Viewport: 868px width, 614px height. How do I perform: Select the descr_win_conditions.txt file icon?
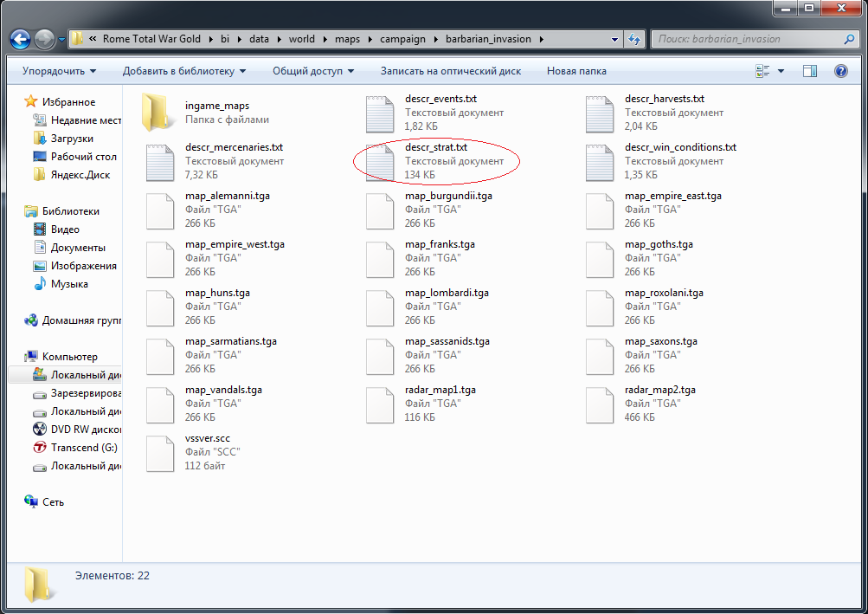click(x=600, y=162)
